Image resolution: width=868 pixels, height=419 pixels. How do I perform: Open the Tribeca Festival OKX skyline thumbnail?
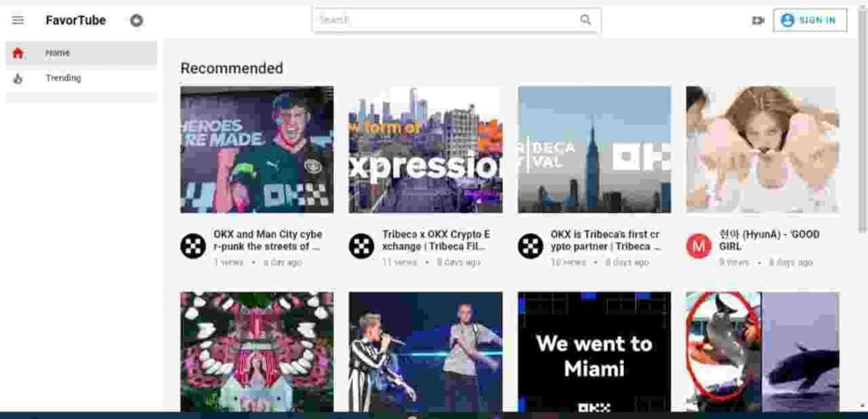coord(594,149)
